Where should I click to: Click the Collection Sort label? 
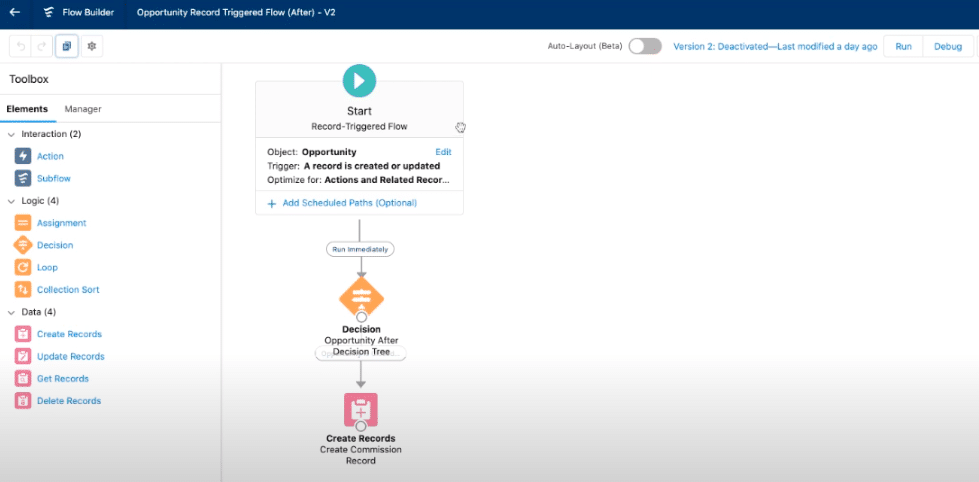click(x=68, y=290)
